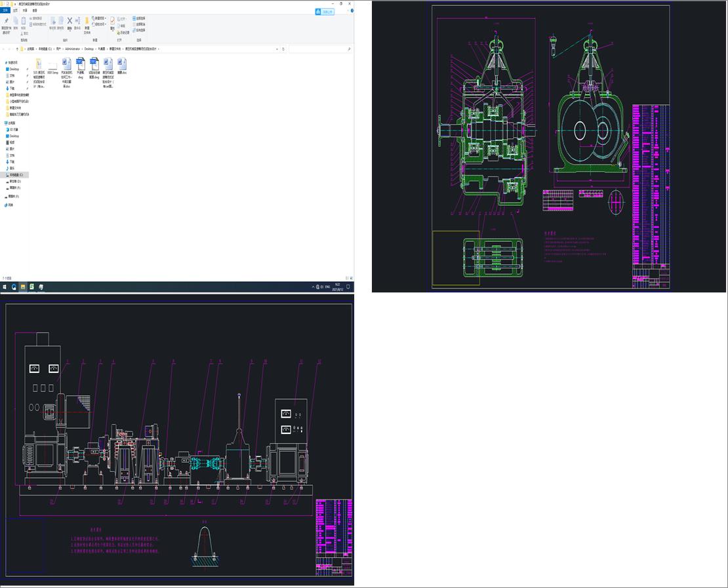Click Copy path in the clipboard group
728x588 pixels.
pos(37,18)
